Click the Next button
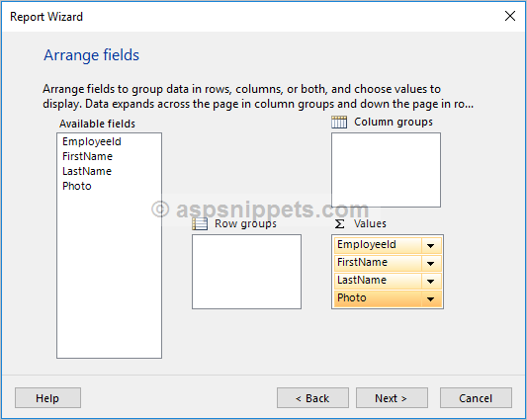This screenshot has width=527, height=420. coord(392,398)
